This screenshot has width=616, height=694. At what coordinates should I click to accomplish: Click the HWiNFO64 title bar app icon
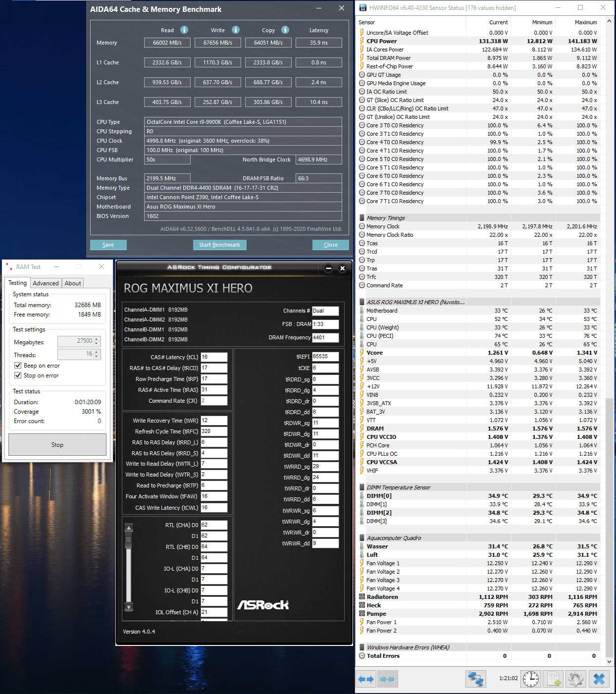tap(363, 7)
